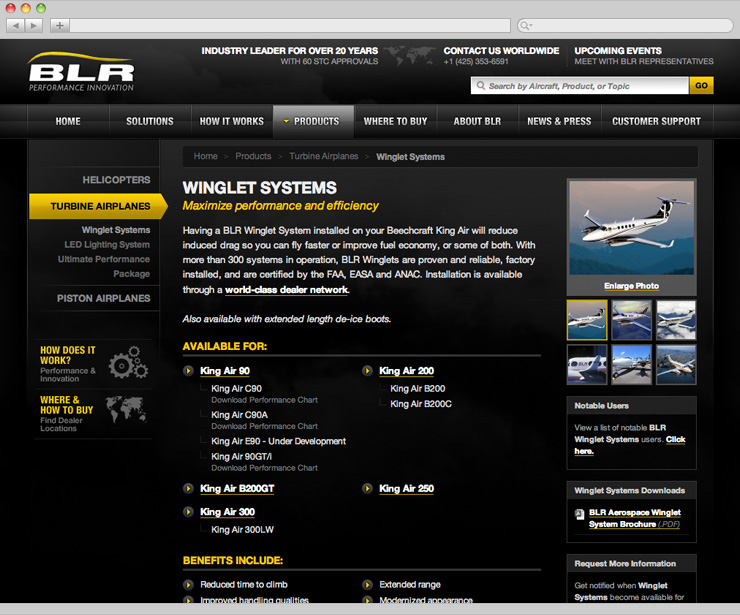Open the Where & How To Buy promo
This screenshot has width=740, height=615.
click(93, 413)
